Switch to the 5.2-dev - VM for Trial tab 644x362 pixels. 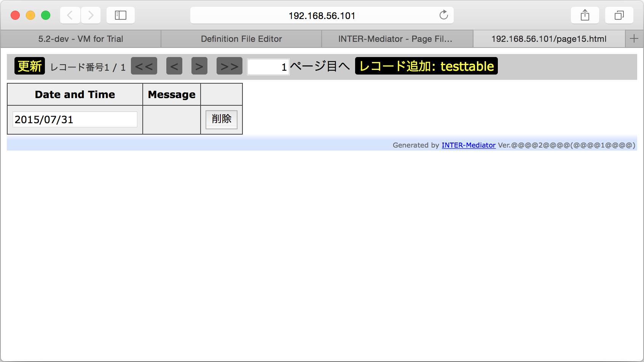tap(81, 39)
